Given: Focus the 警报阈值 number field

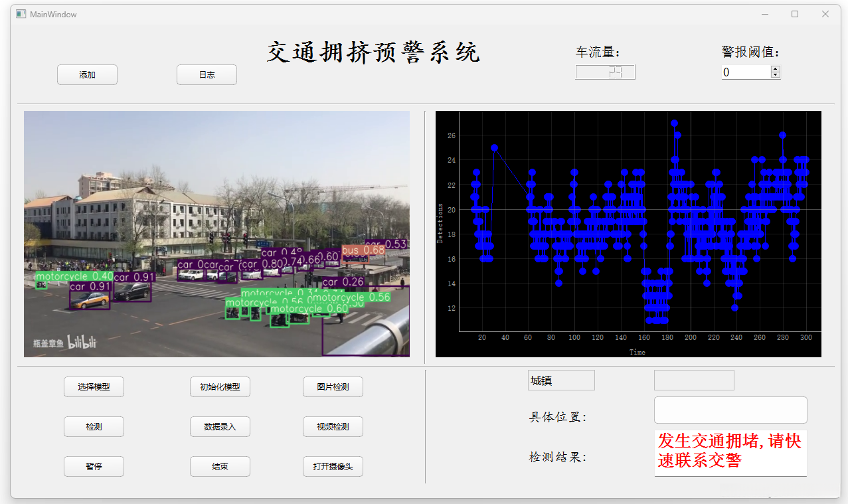Looking at the screenshot, I should pos(746,72).
